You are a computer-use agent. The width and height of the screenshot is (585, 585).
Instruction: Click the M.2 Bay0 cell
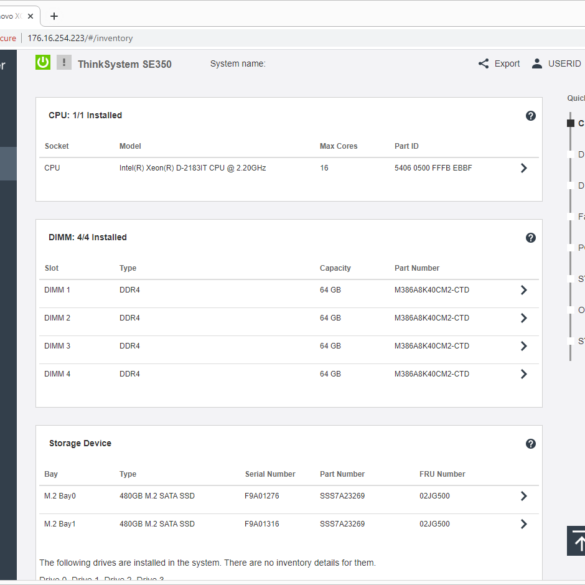point(60,496)
